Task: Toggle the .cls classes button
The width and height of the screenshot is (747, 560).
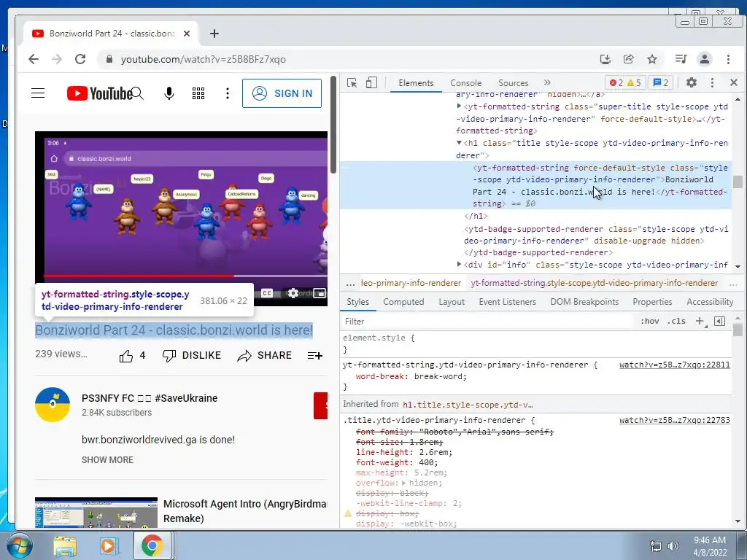Action: point(676,322)
